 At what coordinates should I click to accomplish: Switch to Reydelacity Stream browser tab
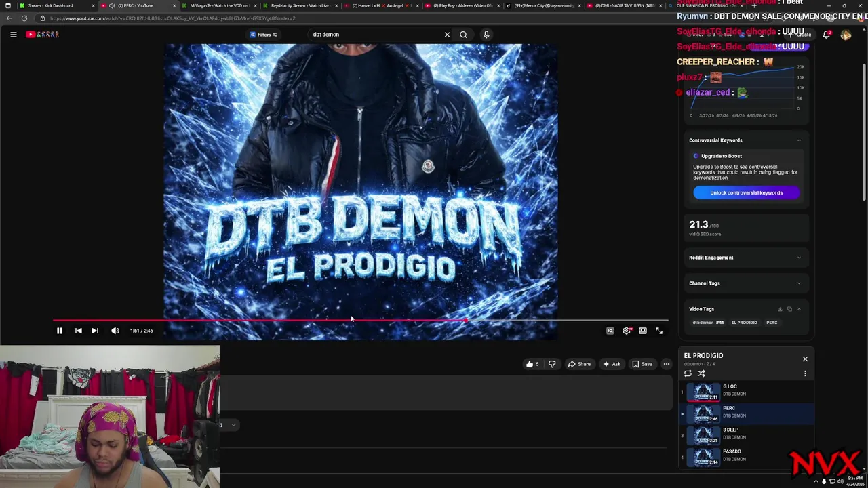[x=299, y=5]
